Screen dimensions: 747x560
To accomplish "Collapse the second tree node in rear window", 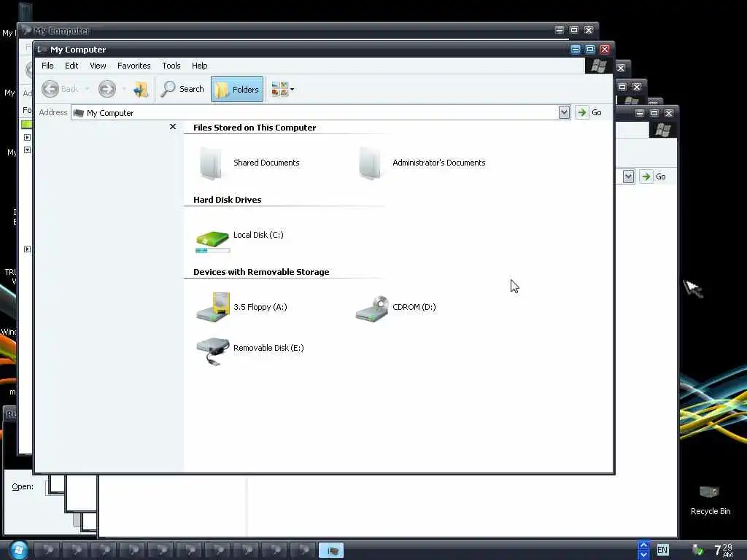I will tap(27, 150).
